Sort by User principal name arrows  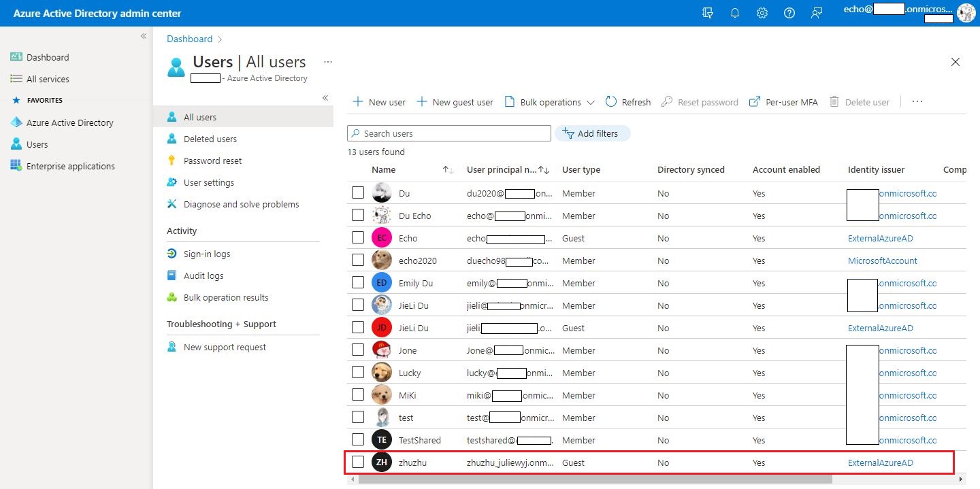544,170
